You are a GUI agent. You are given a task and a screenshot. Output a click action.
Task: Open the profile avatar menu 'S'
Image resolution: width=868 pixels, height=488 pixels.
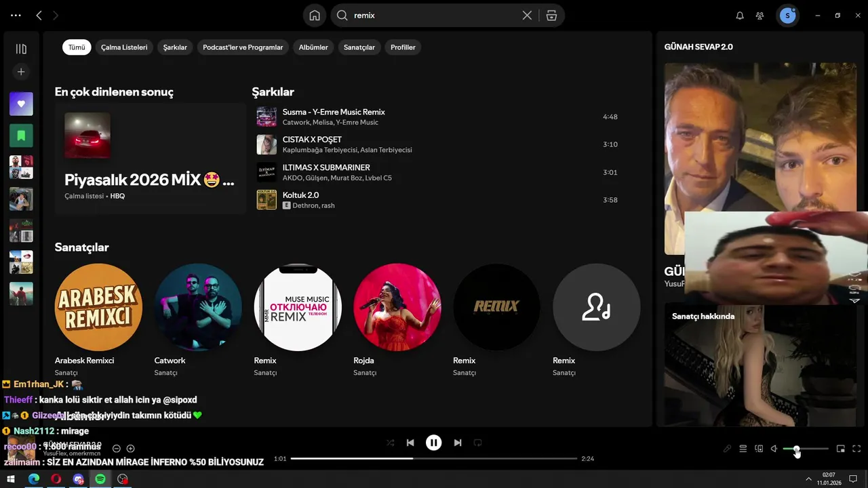click(787, 15)
